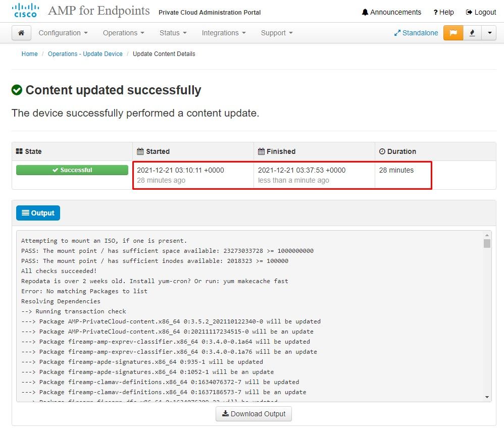Click the Content updated successfully heading
Screen dimensions: 504x435
point(113,90)
